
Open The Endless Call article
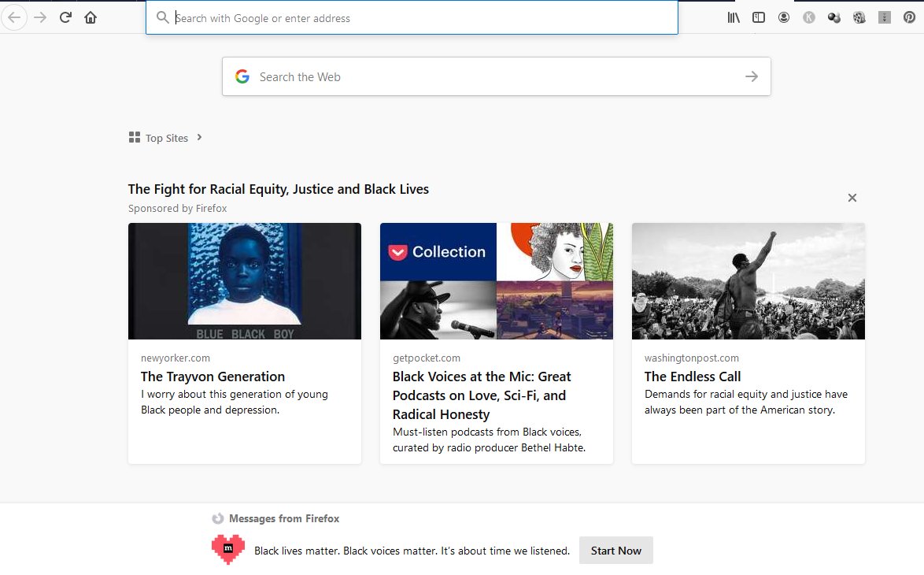[693, 377]
